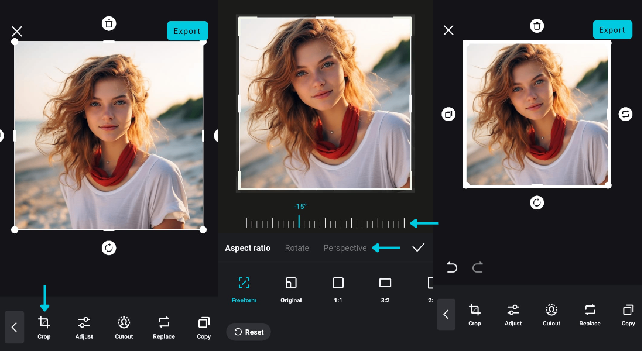This screenshot has width=644, height=351.
Task: Choose Cutout tool in right panel toolbar
Action: pyautogui.click(x=551, y=315)
